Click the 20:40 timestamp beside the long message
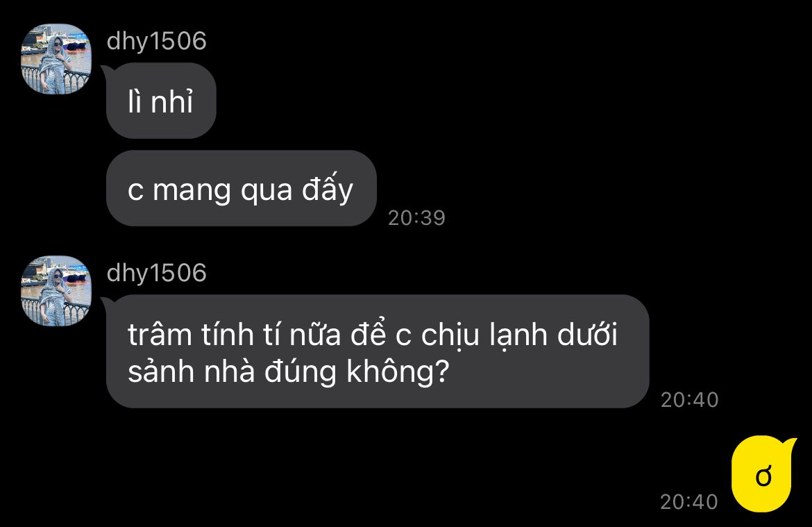 point(690,399)
